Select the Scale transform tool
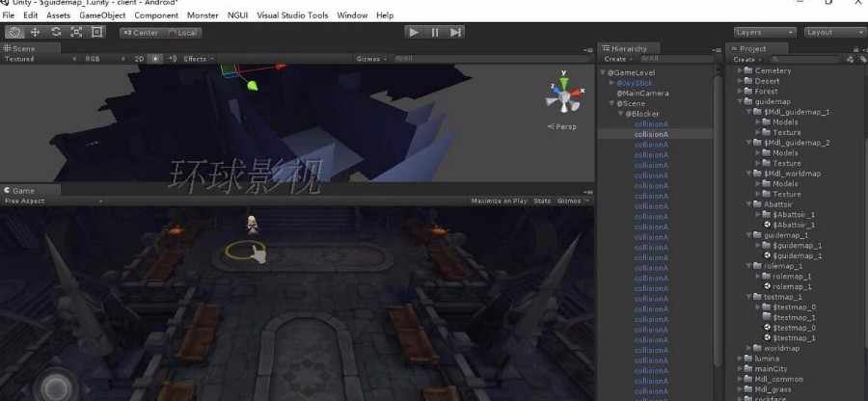The image size is (868, 401). tap(76, 32)
